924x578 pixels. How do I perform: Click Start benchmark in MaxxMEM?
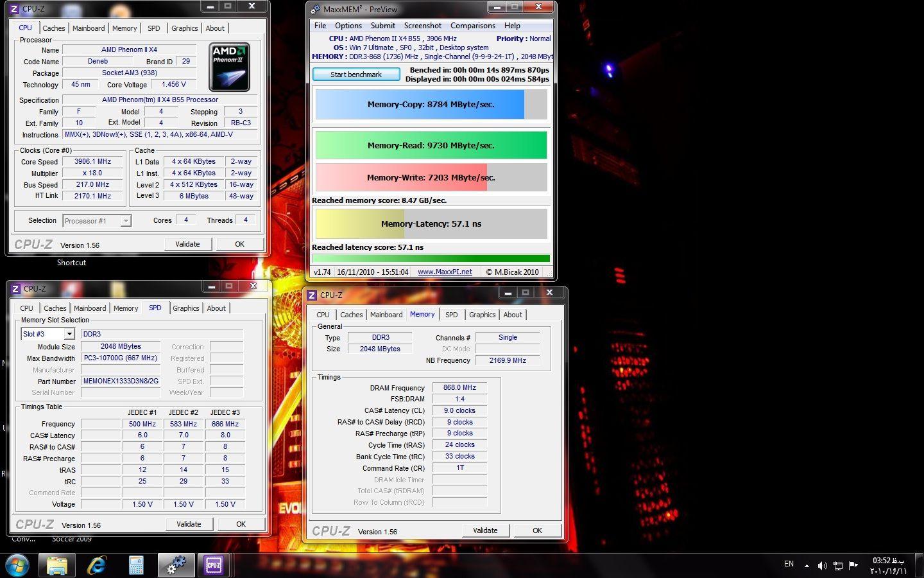[x=356, y=74]
